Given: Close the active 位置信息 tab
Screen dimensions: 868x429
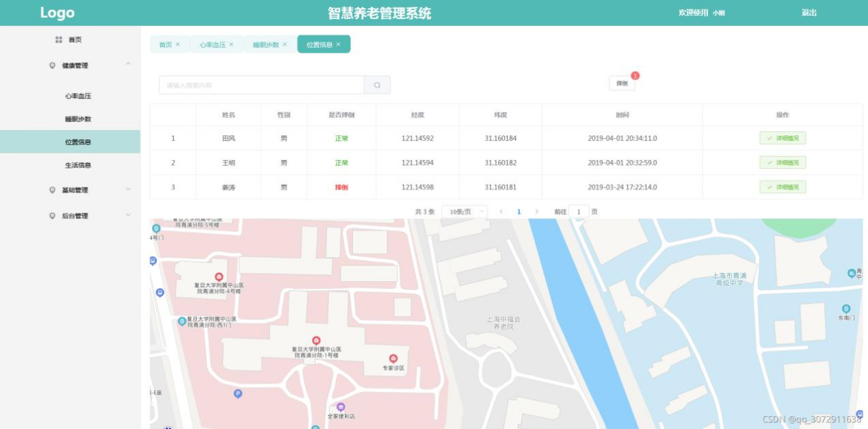Looking at the screenshot, I should (338, 44).
